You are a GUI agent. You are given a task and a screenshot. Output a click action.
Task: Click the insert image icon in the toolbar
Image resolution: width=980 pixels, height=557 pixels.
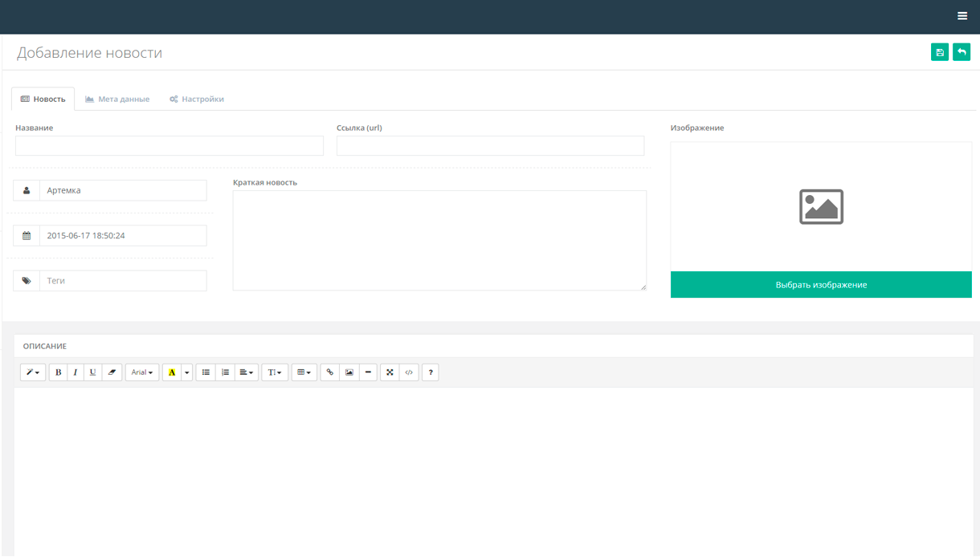click(x=349, y=372)
